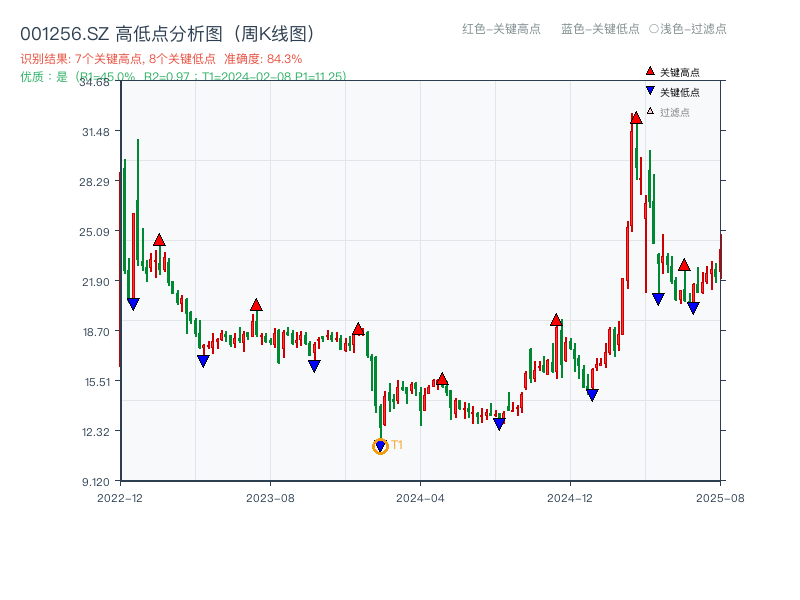Click the leftmost blue key-low triangle under 2022-12
The height and width of the screenshot is (600, 800).
point(134,301)
